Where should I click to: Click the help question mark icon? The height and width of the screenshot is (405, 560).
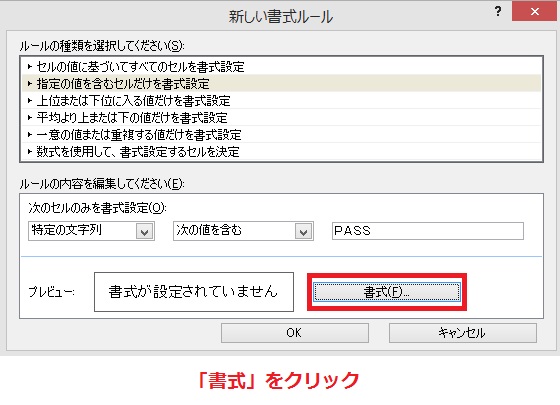click(498, 11)
